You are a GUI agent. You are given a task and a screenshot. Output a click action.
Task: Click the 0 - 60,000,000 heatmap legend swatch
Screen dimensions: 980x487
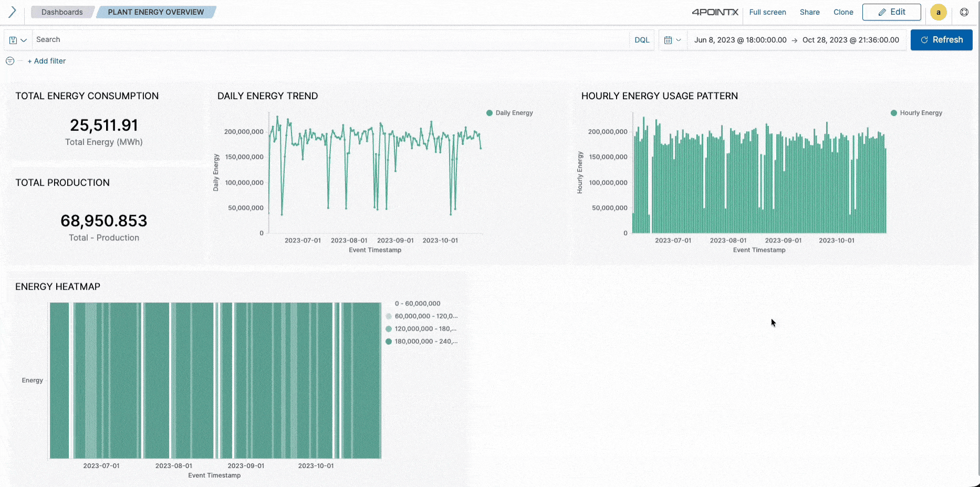[388, 303]
